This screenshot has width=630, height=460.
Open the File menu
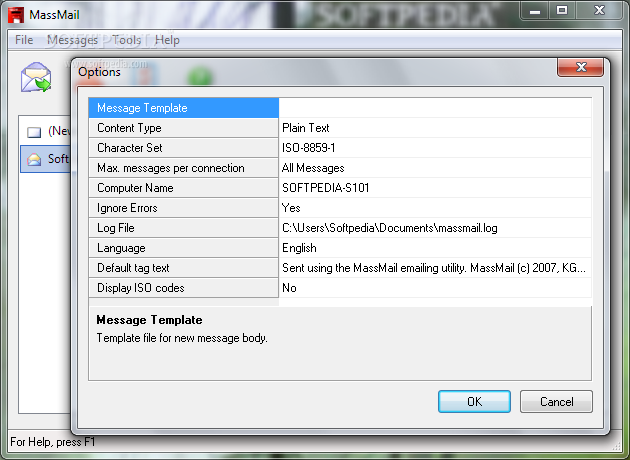coord(24,40)
